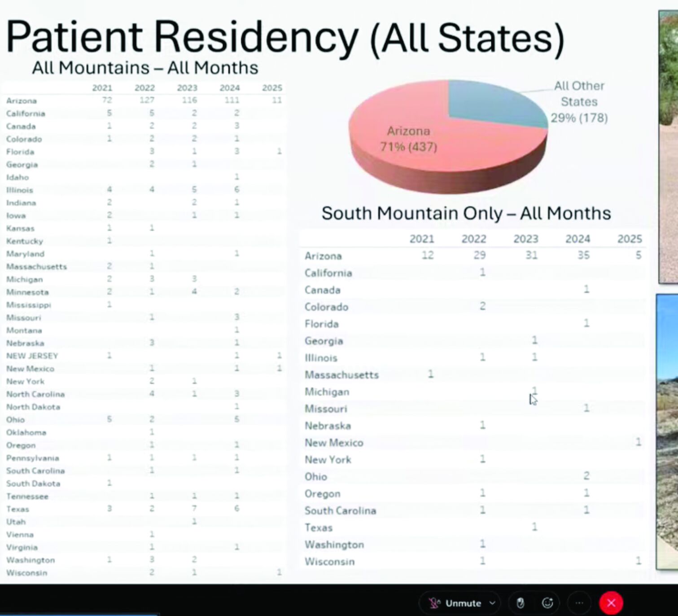Select the 2021 column header in All Mountains table
Screen dimensions: 678x616
pyautogui.click(x=102, y=88)
